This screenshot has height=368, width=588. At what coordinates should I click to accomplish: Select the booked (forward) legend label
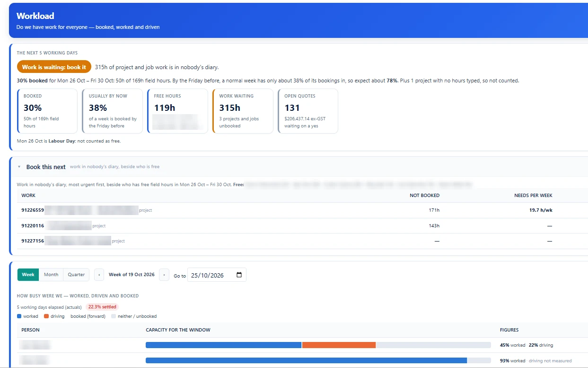[88, 316]
